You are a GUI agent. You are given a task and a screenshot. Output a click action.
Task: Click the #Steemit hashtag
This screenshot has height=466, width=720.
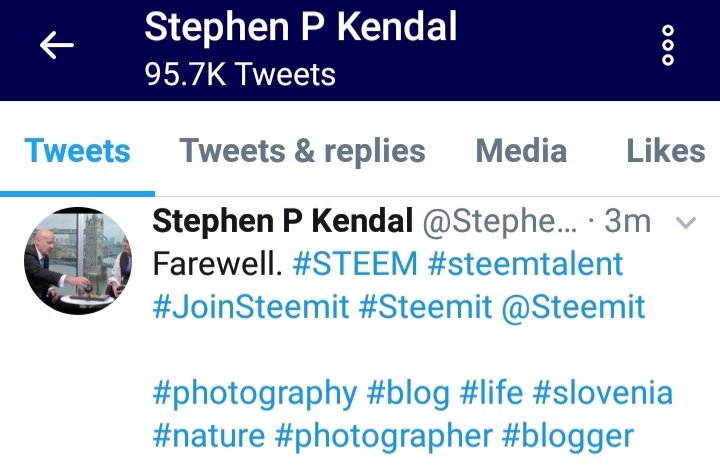[x=426, y=307]
